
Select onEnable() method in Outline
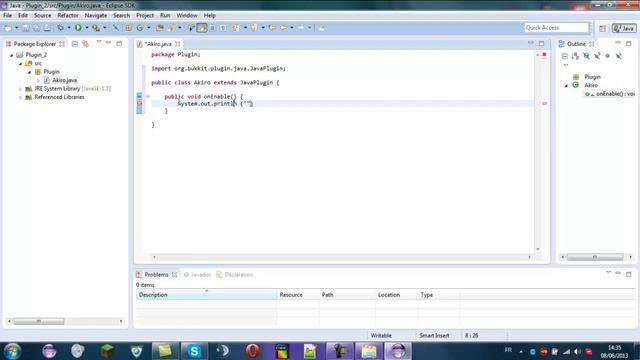coord(611,94)
